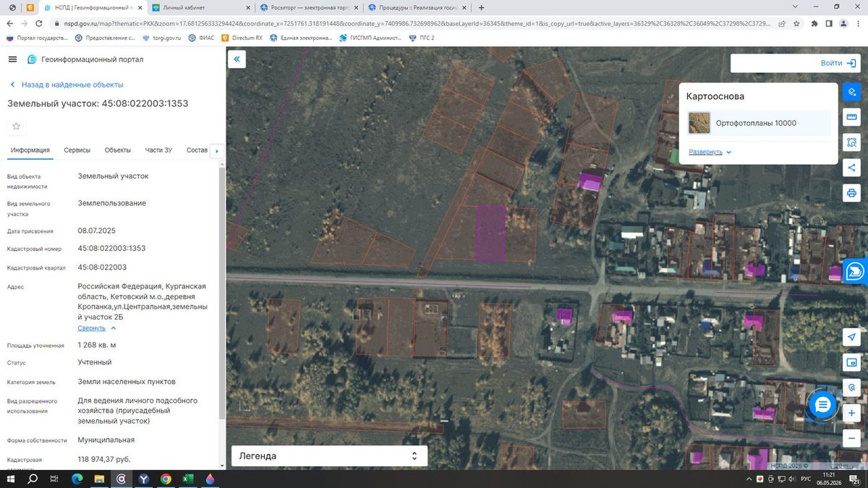Open the hamburger menu of Геоинформационный портал
The image size is (868, 488).
coord(13,59)
